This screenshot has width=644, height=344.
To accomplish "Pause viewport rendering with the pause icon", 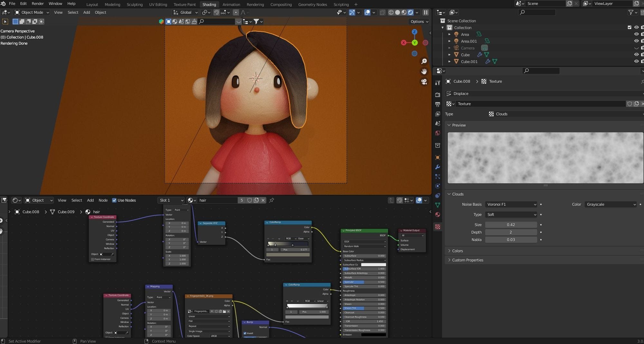I will 426,13.
